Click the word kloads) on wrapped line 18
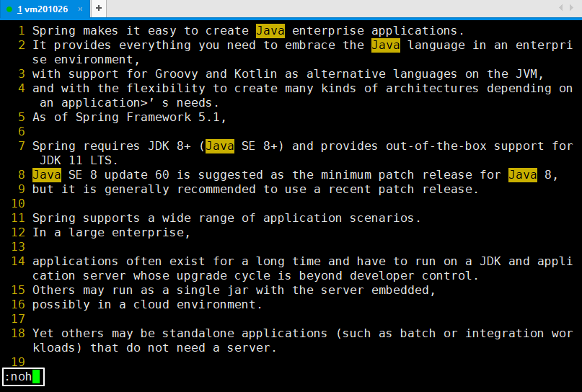Screen dimensions: 582x392 click(58, 348)
